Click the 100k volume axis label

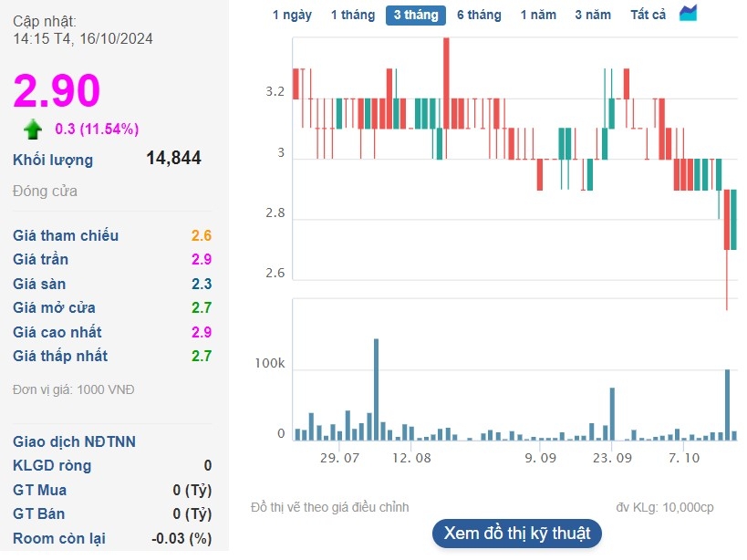pos(270,363)
